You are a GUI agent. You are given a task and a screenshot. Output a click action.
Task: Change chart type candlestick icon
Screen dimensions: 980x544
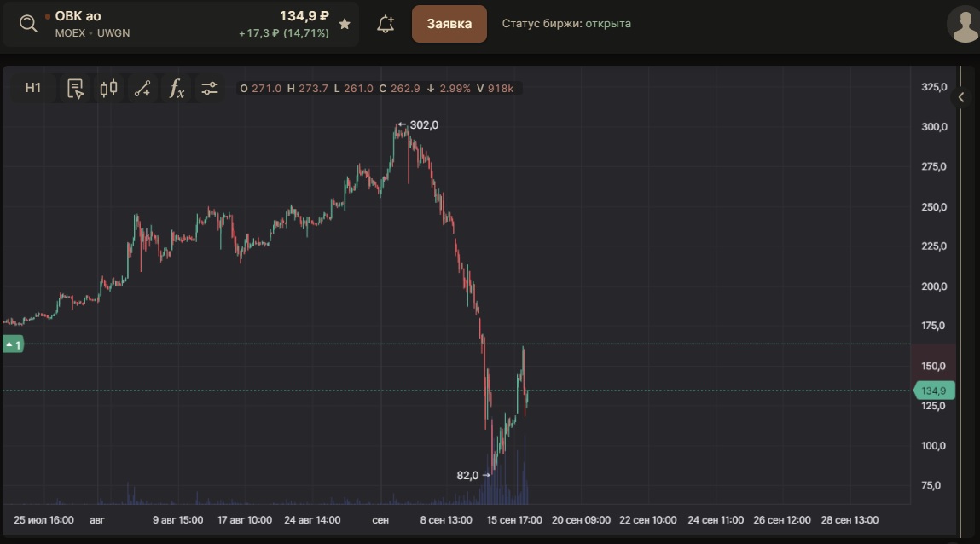pyautogui.click(x=109, y=88)
